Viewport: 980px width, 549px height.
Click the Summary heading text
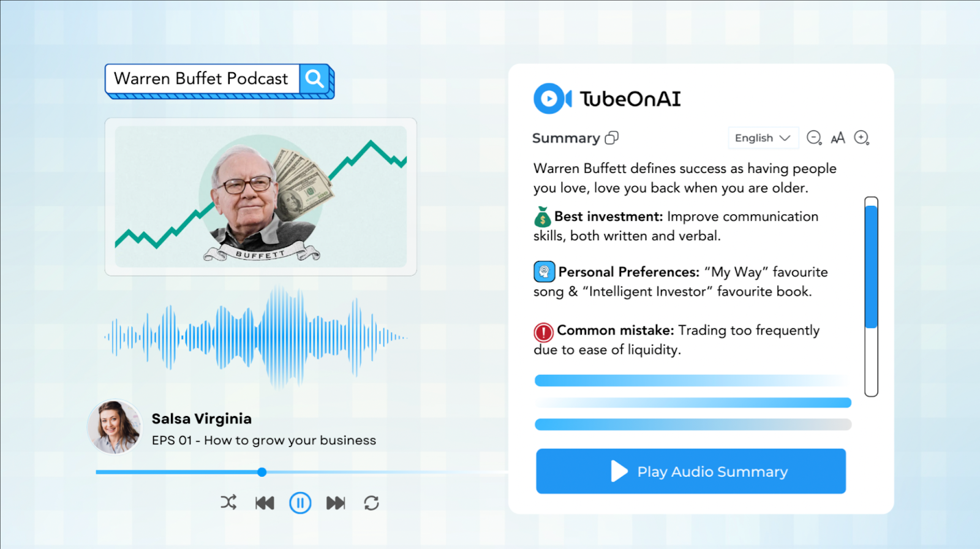pyautogui.click(x=566, y=138)
